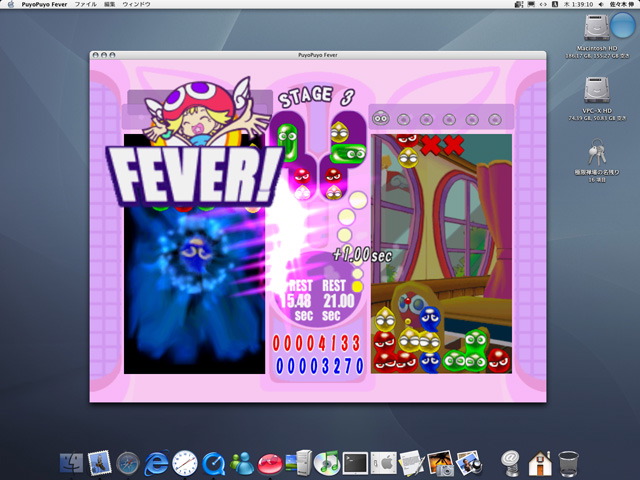Open the 編集 menu
This screenshot has height=480, width=640.
coord(109,4)
